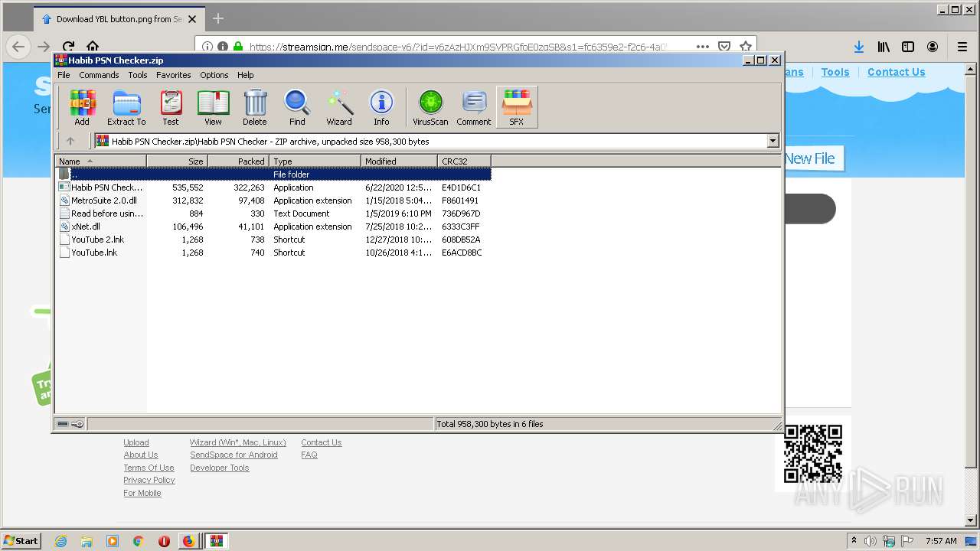Screen dimensions: 980x551
Task: Reload the Firefox page
Action: [x=68, y=47]
